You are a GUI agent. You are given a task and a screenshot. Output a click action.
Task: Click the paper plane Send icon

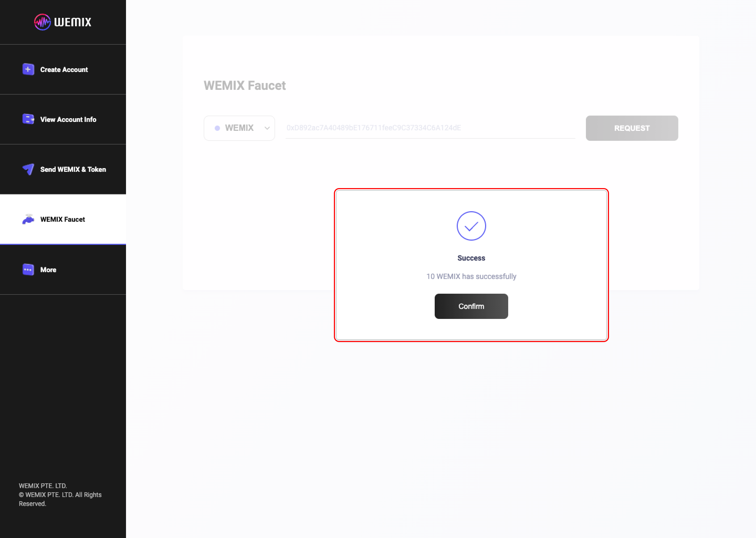point(28,169)
